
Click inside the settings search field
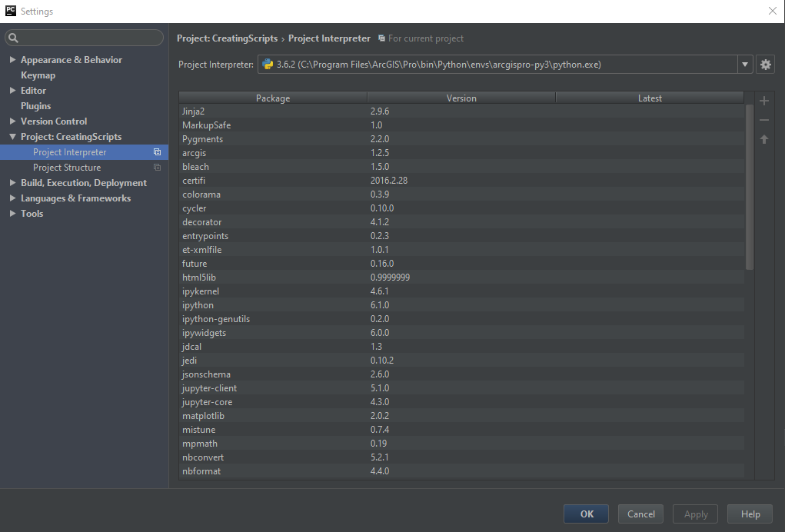click(84, 38)
